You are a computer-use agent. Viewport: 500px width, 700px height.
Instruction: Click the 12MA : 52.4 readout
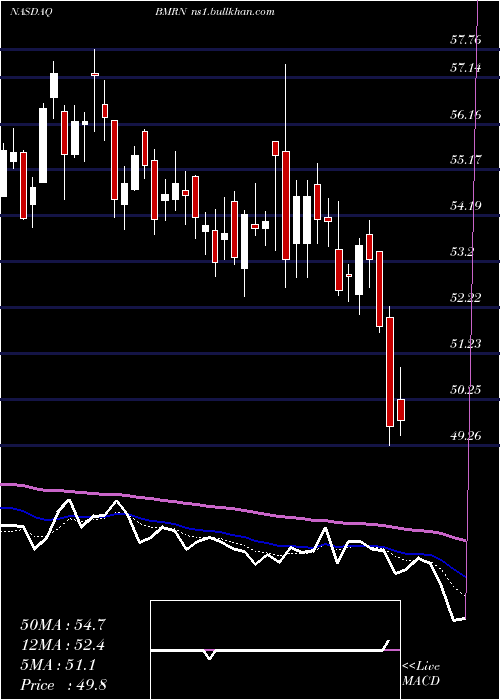pos(63,645)
